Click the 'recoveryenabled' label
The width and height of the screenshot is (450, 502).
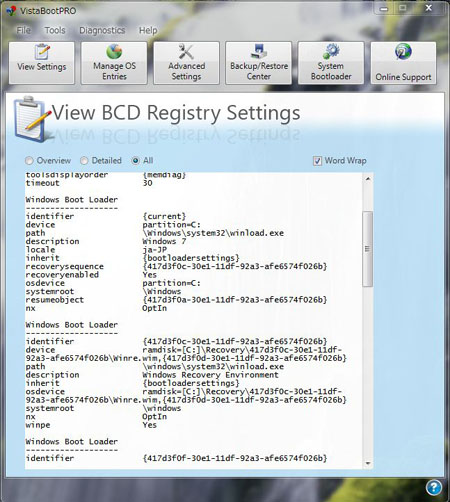pos(62,275)
